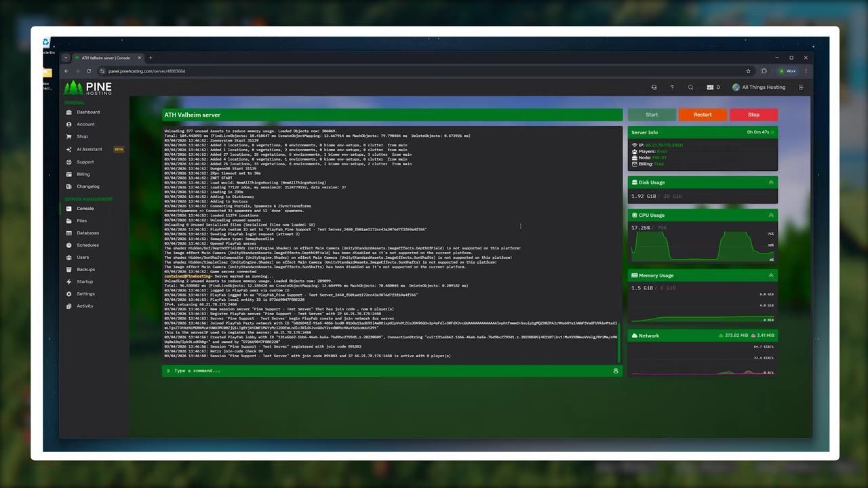Click the Databases icon in the sidebar
The height and width of the screenshot is (488, 868).
pos(69,233)
